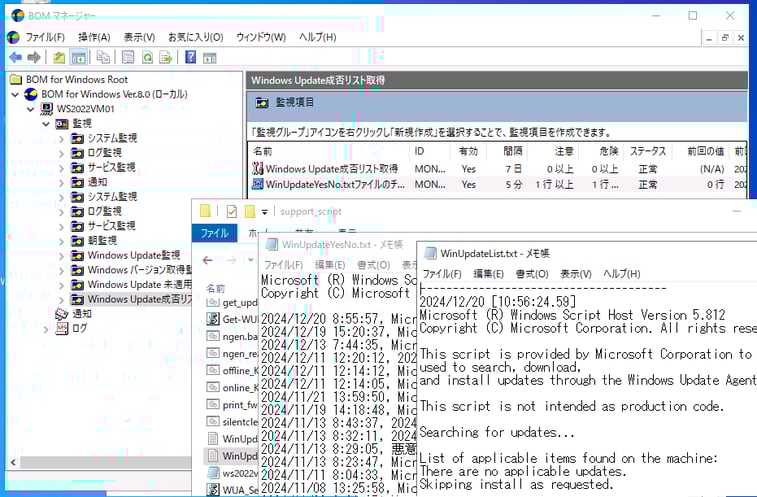Click the globe icon of BOM for Windows Ver.8.0
The image size is (757, 497).
click(31, 94)
